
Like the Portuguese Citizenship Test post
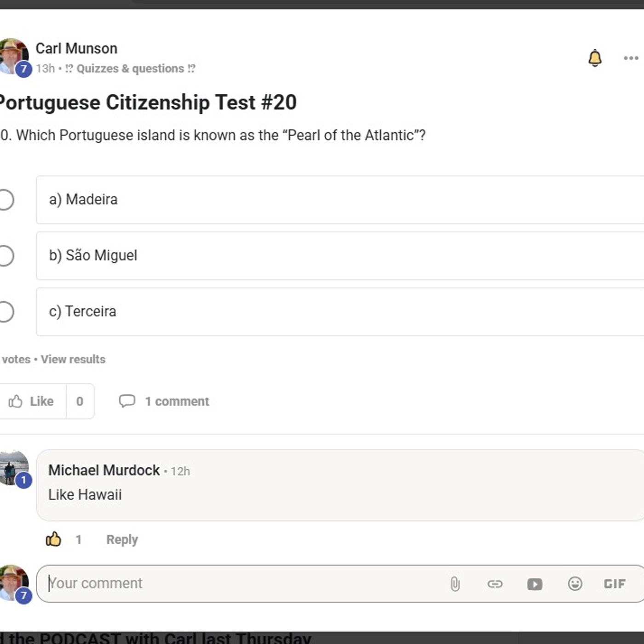coord(31,401)
